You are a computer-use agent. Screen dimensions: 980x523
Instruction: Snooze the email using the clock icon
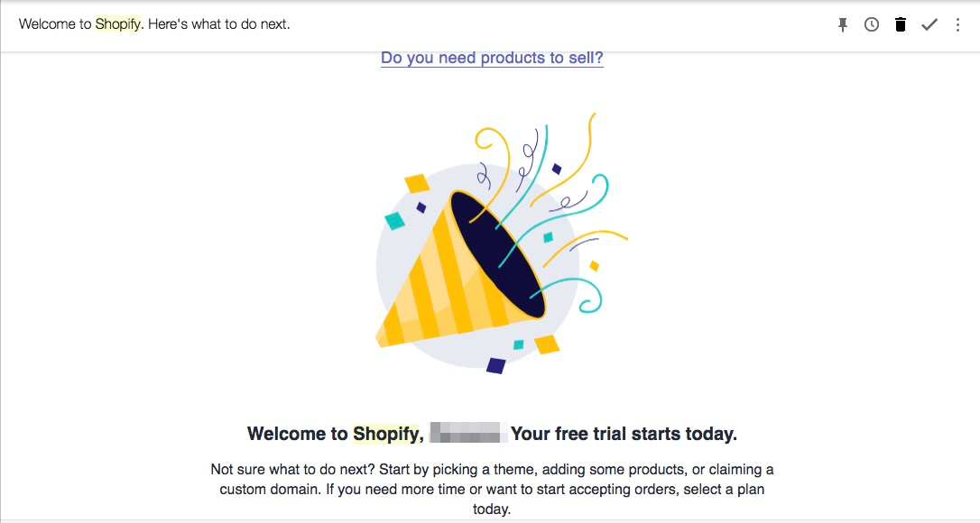(872, 25)
